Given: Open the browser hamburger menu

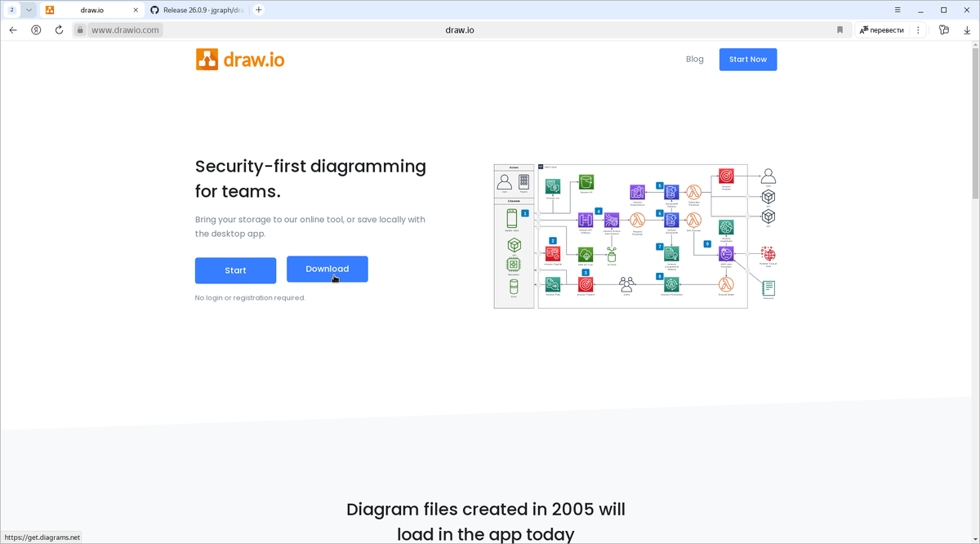Looking at the screenshot, I should point(898,10).
